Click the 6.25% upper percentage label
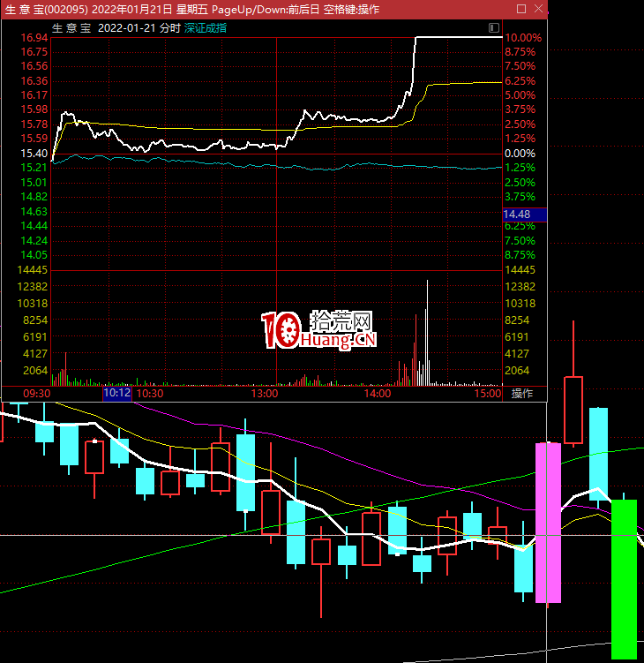 (520, 80)
